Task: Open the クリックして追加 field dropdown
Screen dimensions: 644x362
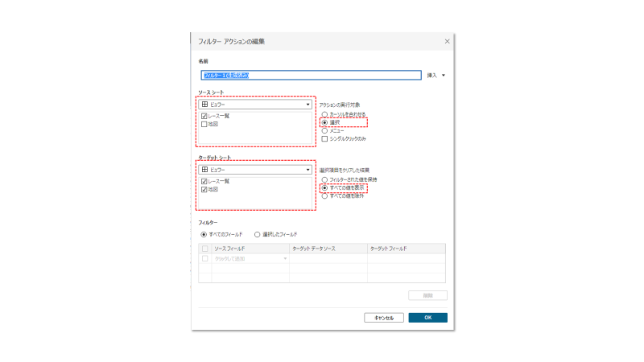Action: (250, 258)
